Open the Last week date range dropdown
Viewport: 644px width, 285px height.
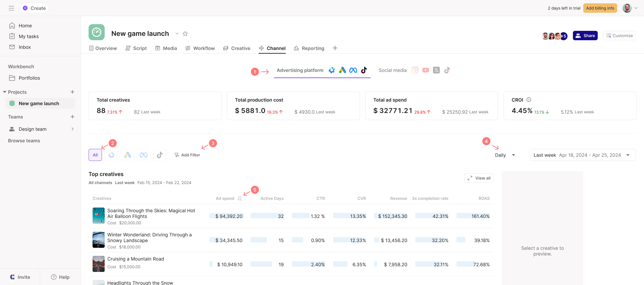[582, 155]
